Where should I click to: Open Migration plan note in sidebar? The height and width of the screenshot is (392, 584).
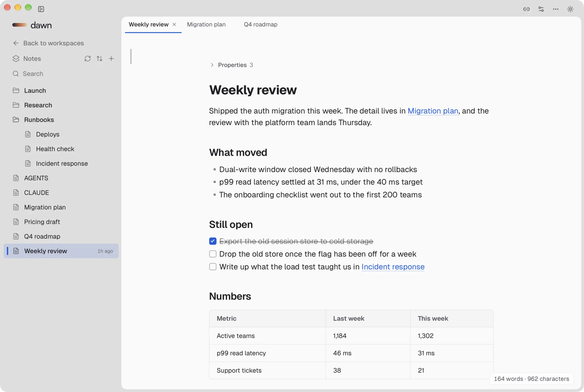click(61, 207)
